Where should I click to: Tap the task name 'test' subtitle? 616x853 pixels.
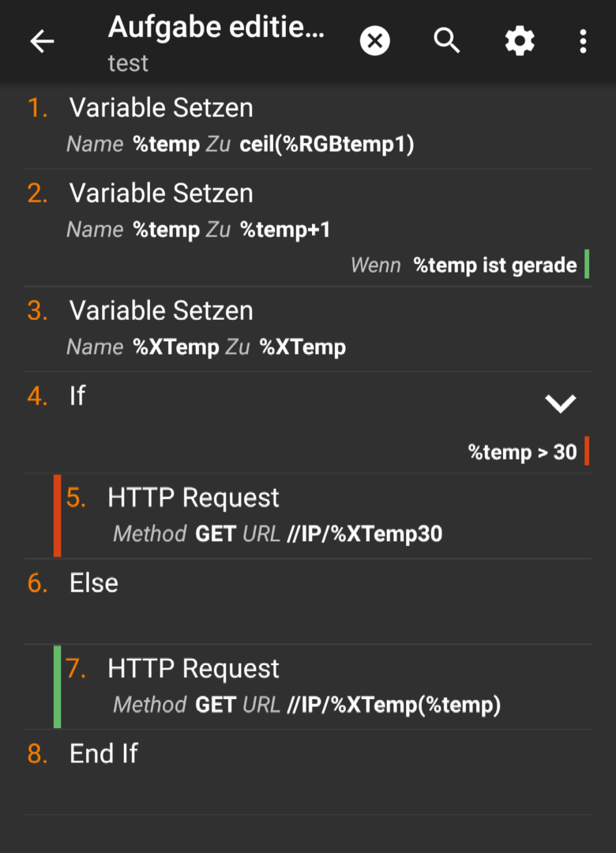[x=128, y=63]
